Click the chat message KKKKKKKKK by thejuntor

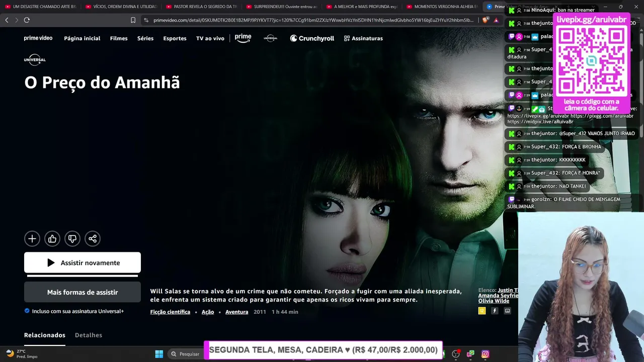pyautogui.click(x=572, y=160)
